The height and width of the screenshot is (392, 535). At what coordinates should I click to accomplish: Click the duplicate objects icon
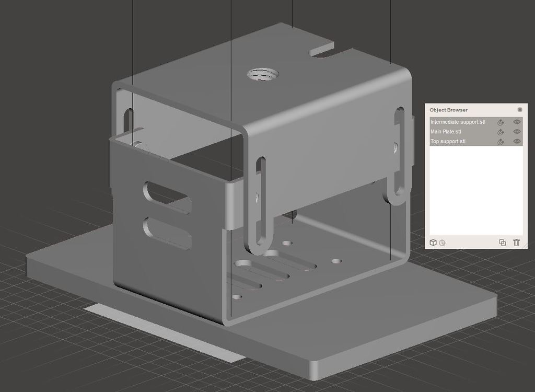pos(502,243)
